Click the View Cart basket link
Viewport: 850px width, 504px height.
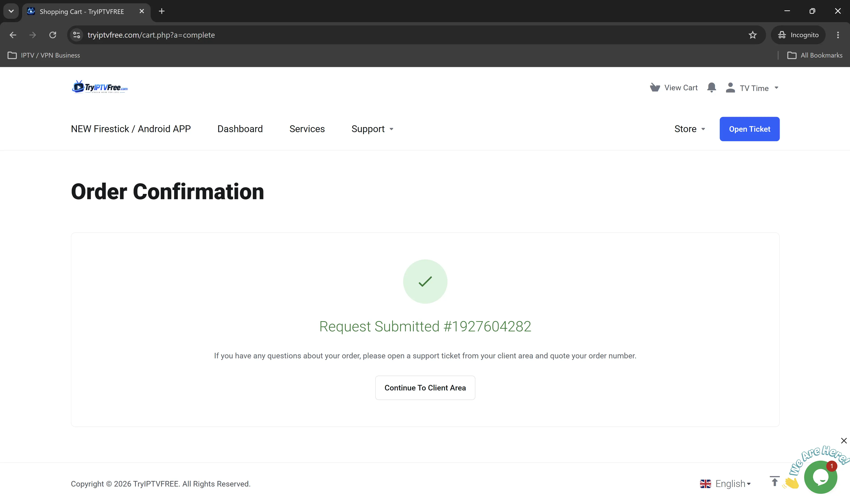click(x=674, y=88)
